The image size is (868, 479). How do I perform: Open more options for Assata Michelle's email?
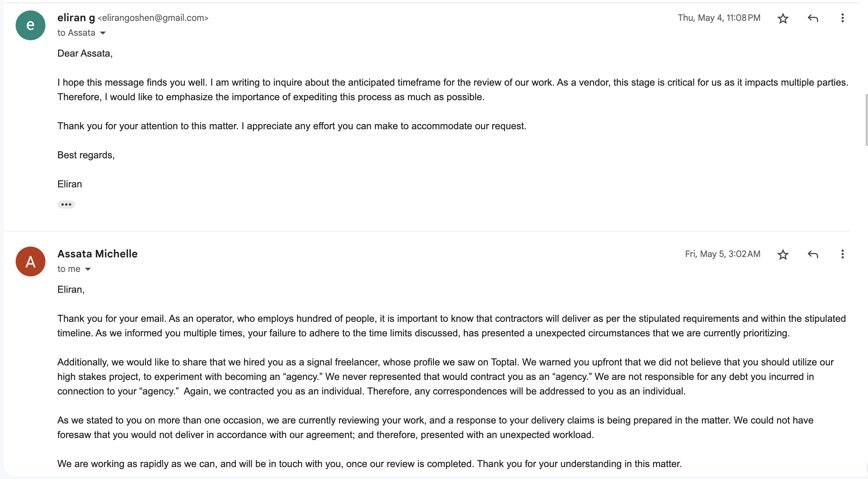click(842, 254)
